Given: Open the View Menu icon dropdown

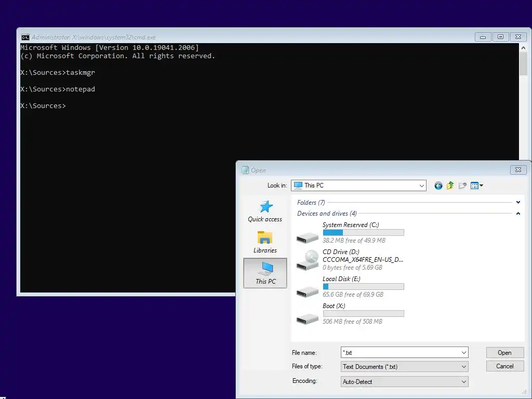Looking at the screenshot, I should pyautogui.click(x=477, y=185).
